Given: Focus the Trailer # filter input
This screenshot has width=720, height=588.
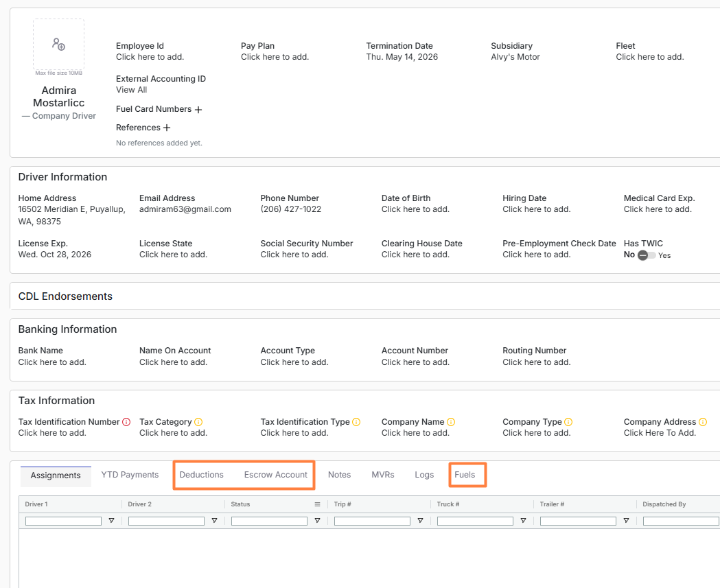Looking at the screenshot, I should tap(578, 521).
